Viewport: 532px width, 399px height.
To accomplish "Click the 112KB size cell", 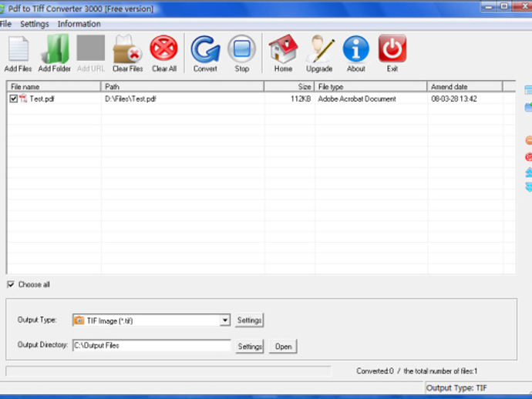I will pos(301,99).
